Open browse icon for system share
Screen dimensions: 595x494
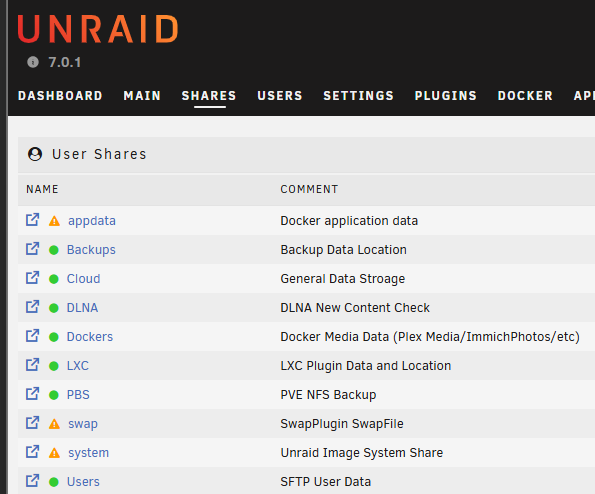tap(32, 452)
